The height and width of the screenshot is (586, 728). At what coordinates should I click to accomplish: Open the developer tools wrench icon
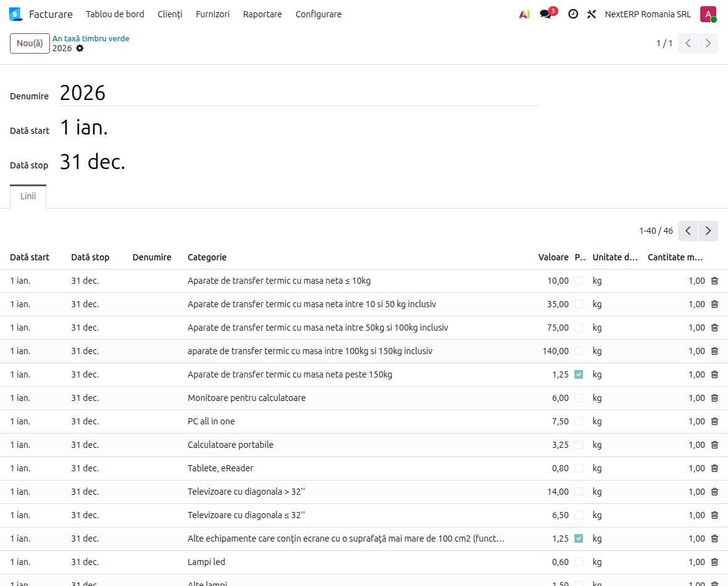[592, 14]
